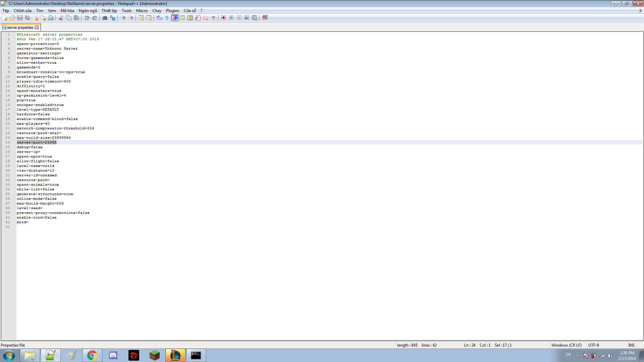Open the Ngôn ngữ language menu
This screenshot has width=644, height=362.
(88, 11)
